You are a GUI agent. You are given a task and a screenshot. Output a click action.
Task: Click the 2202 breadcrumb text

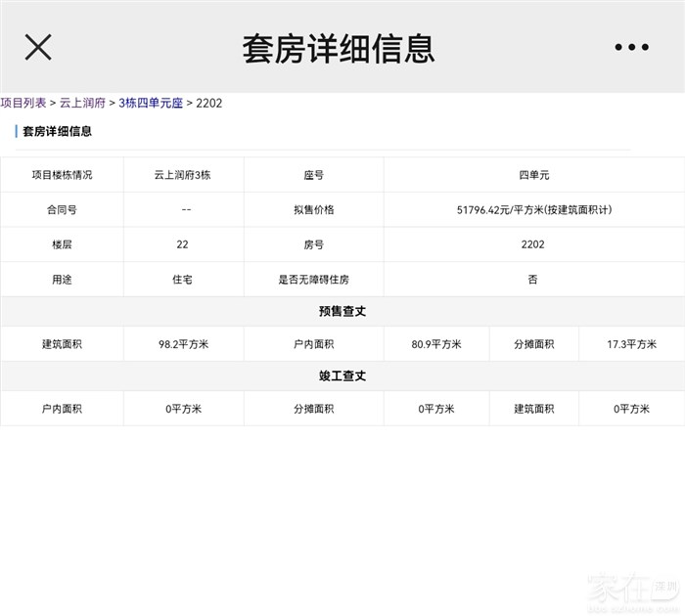[209, 103]
